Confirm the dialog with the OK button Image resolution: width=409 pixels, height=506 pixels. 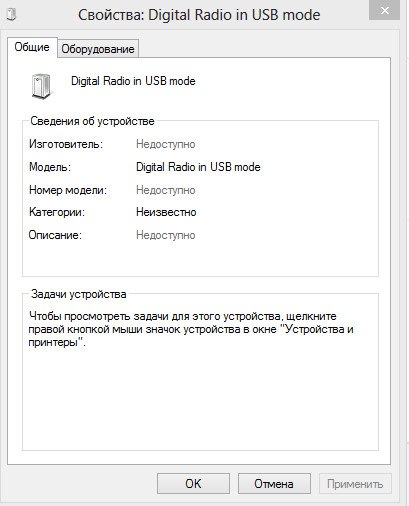(x=193, y=484)
